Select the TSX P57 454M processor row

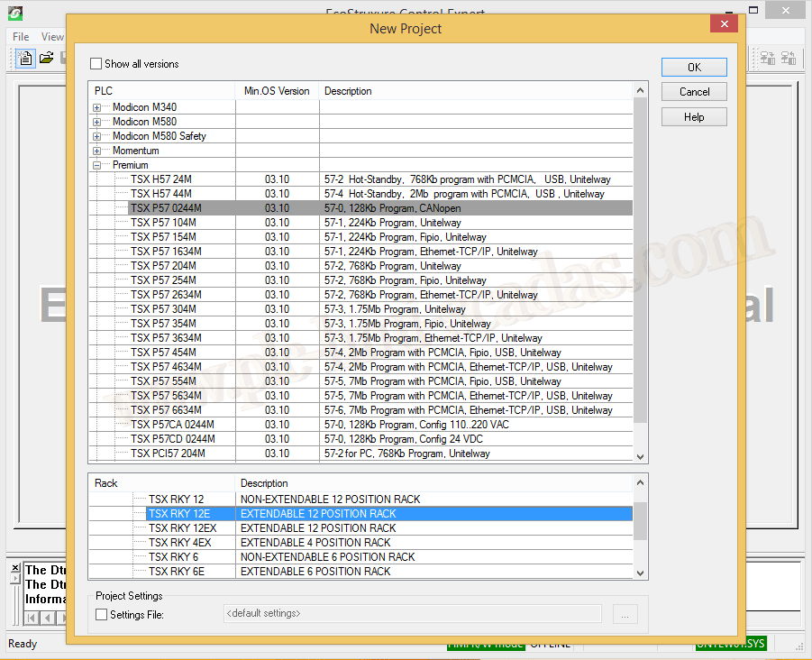coord(163,353)
